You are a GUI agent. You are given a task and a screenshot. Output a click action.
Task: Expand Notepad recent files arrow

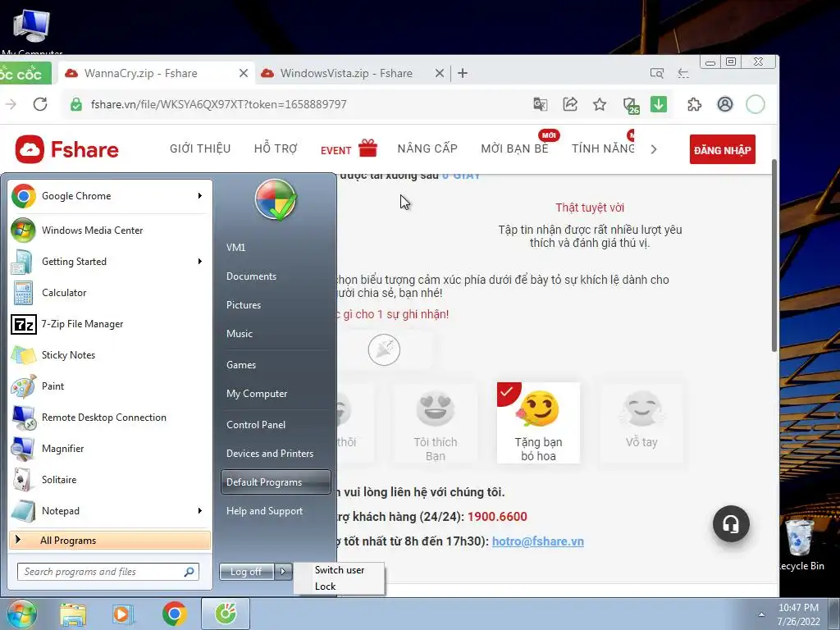200,511
